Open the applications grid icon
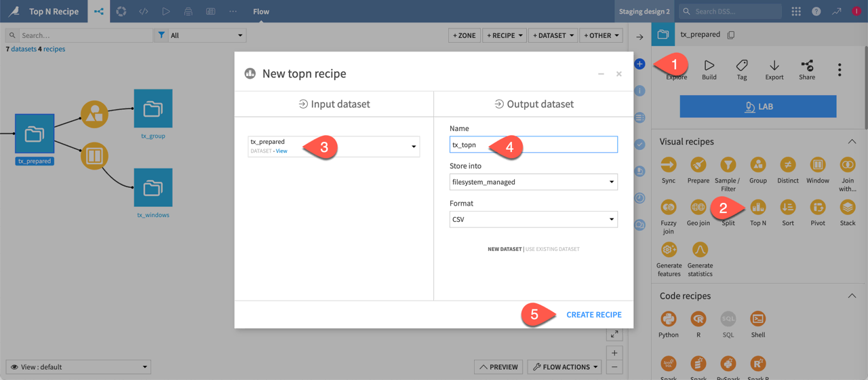 (796, 12)
